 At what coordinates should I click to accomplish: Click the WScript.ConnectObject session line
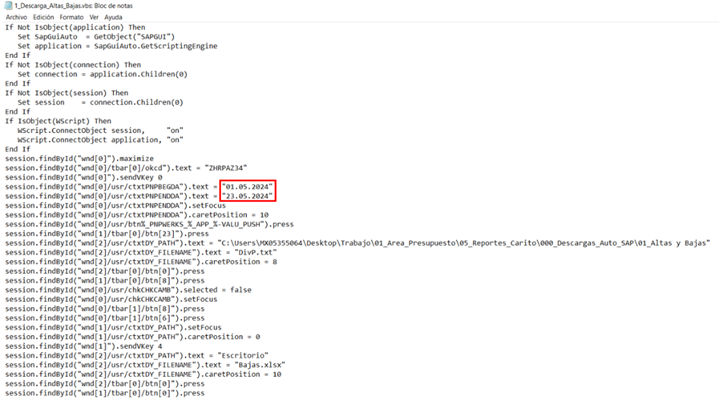[x=100, y=130]
